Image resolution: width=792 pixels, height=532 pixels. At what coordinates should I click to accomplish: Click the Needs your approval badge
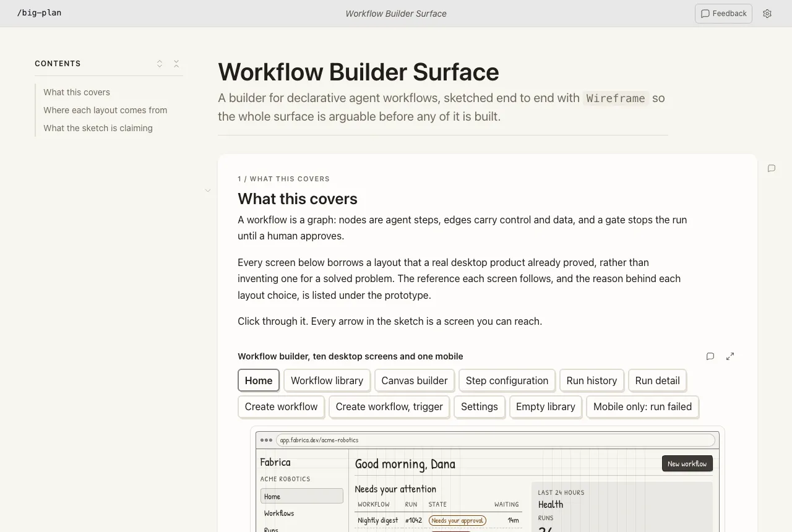click(x=457, y=521)
